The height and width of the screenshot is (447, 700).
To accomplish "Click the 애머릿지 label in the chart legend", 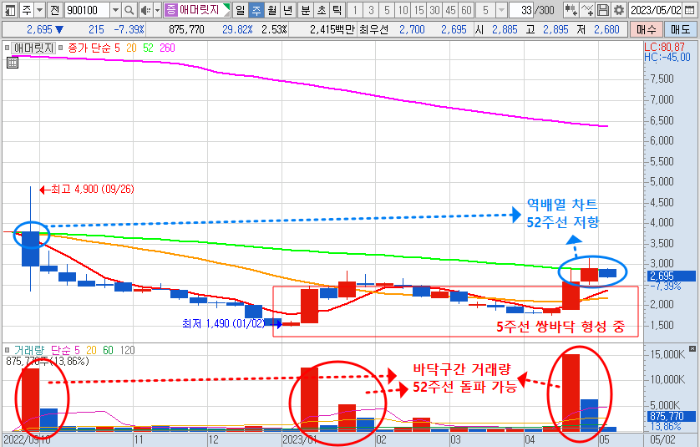I will pos(33,48).
